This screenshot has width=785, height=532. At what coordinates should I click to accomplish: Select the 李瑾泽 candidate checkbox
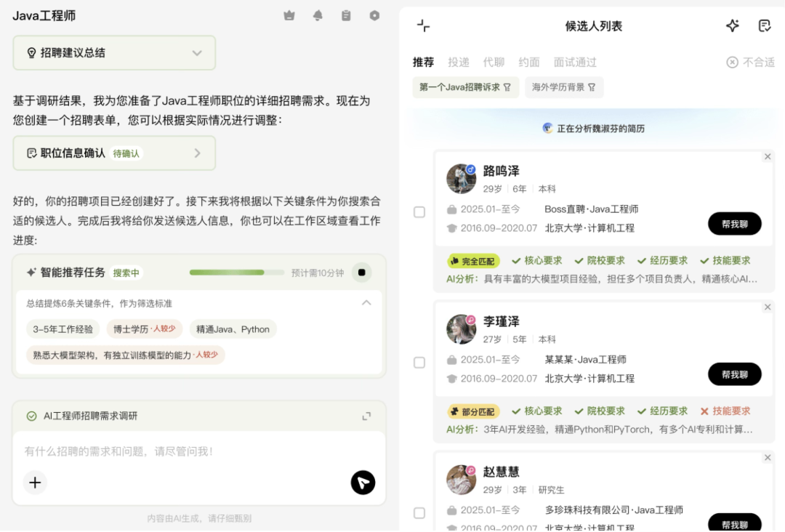(x=419, y=363)
